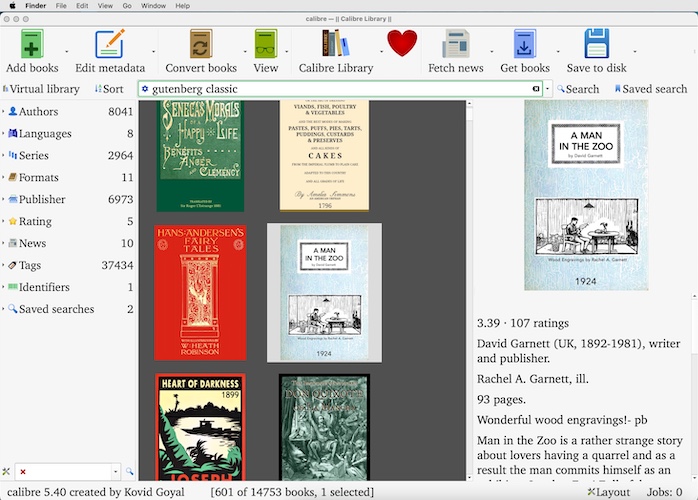Image resolution: width=698 pixels, height=500 pixels.
Task: Click the Saved search button
Action: (651, 89)
